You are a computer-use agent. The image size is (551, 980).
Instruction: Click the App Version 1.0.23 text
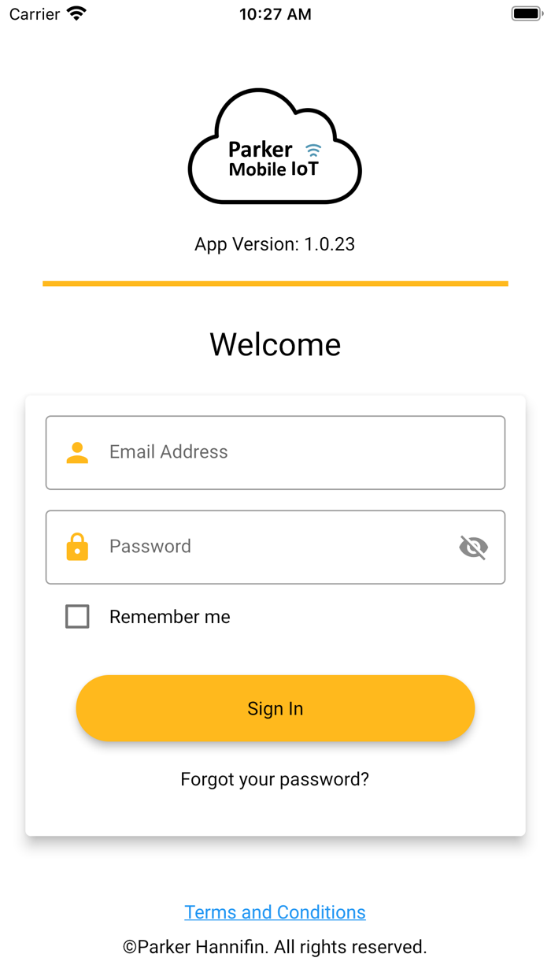click(275, 244)
